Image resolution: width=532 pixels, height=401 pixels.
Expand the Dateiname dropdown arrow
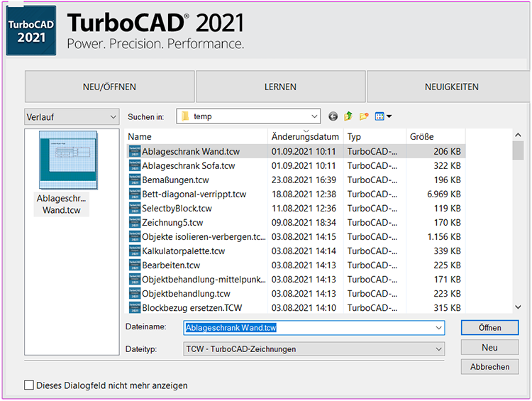point(438,328)
